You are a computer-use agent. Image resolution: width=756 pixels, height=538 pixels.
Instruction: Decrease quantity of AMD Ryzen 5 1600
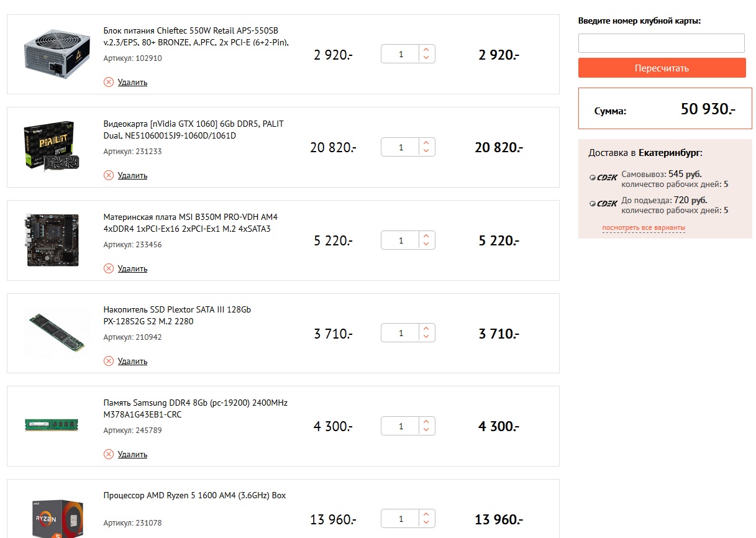click(426, 522)
